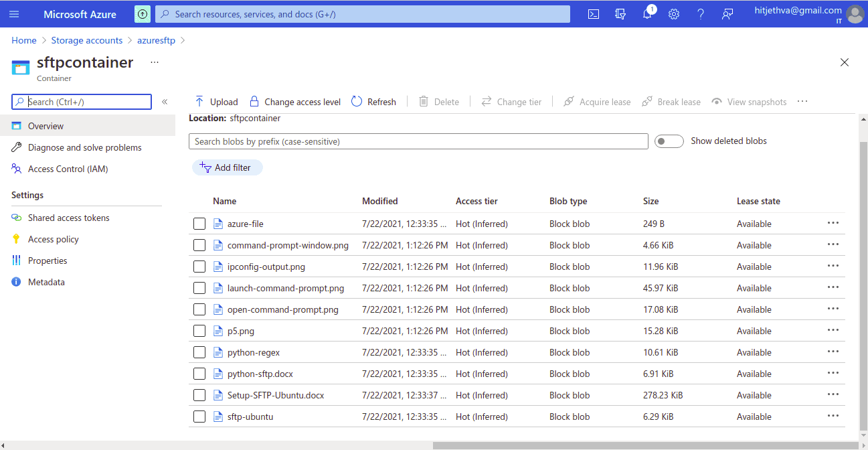Check the python-sftp.docx checkbox
The image size is (868, 450).
coord(199,374)
